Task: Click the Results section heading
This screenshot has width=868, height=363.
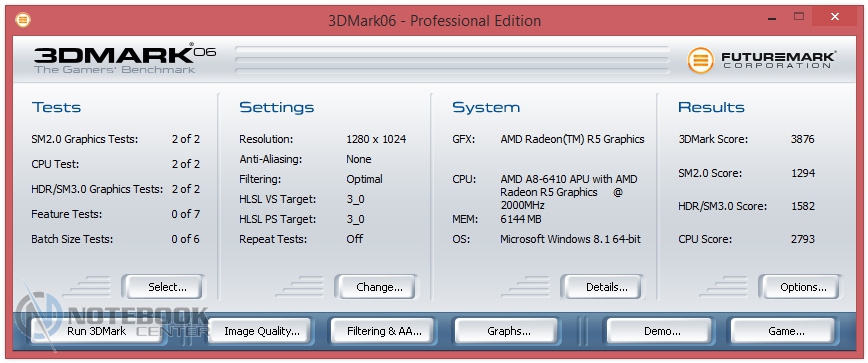Action: tap(711, 107)
